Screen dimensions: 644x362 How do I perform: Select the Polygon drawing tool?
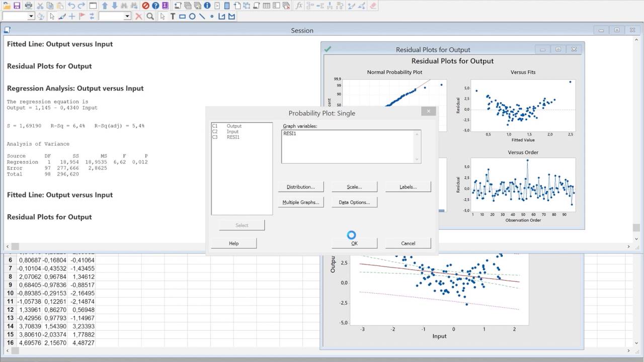pyautogui.click(x=231, y=16)
